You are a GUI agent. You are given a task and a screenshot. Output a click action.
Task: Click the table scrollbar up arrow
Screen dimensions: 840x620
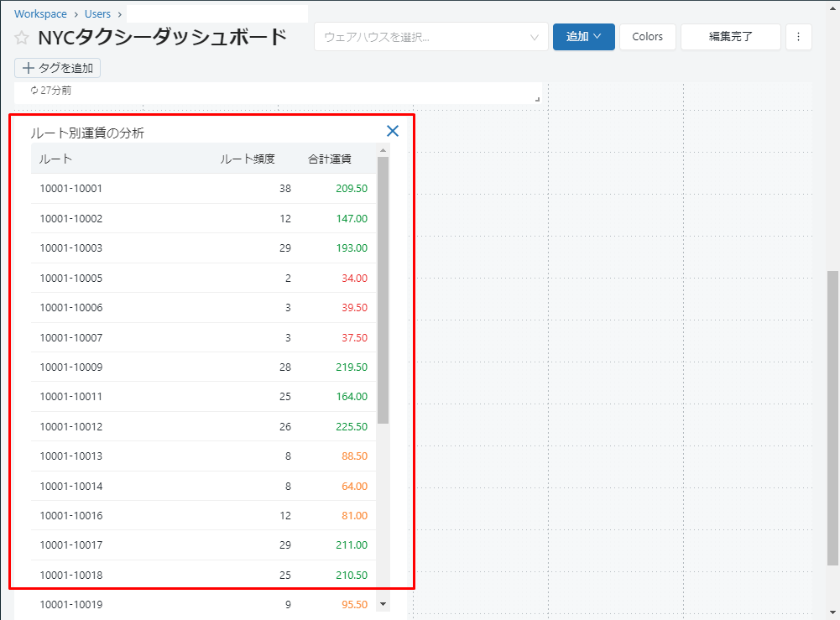[383, 151]
